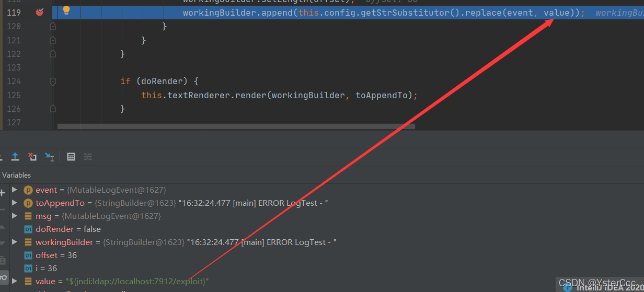
Task: Click the New Watch plus icon
Action: [2, 193]
